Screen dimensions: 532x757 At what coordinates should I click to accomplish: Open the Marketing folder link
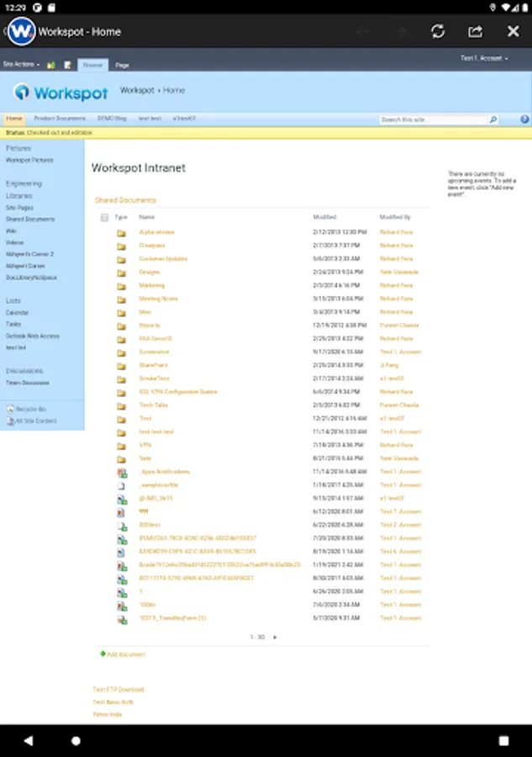tap(151, 285)
